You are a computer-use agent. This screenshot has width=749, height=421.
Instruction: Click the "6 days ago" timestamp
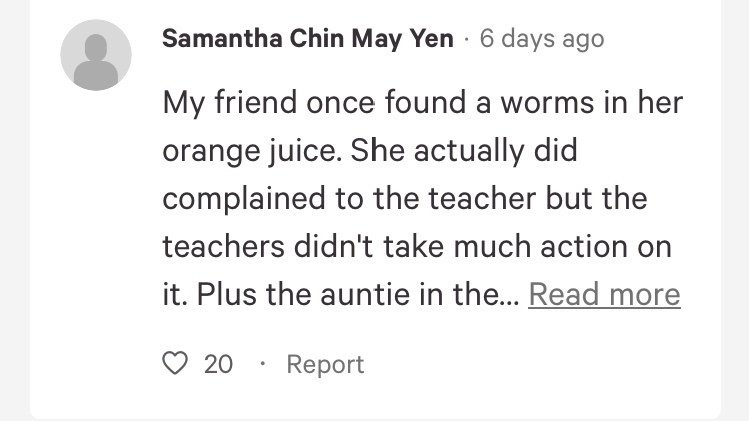pos(542,39)
